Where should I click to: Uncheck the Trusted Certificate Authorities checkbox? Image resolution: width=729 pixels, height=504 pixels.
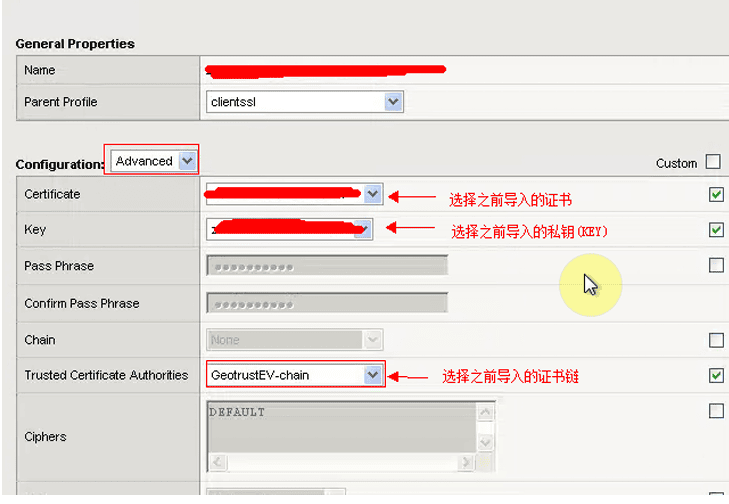coord(716,376)
